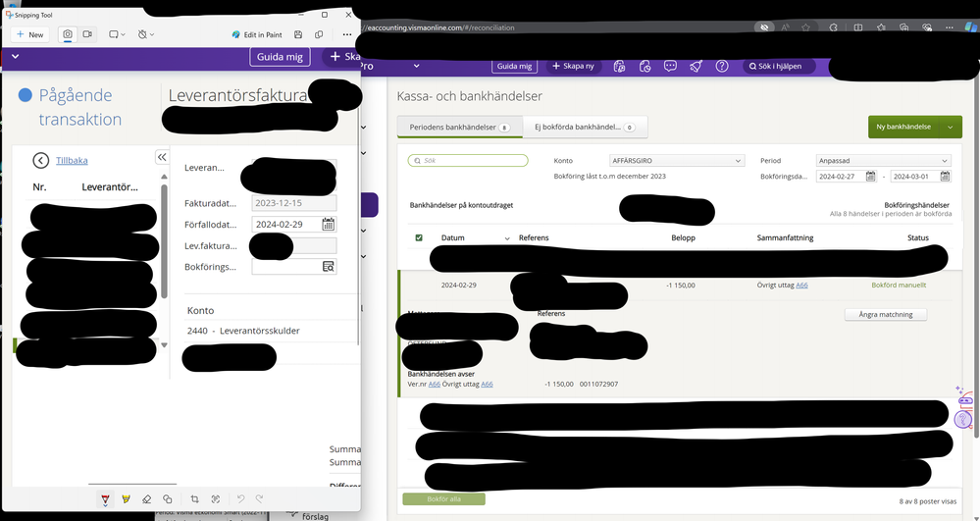Image resolution: width=980 pixels, height=521 pixels.
Task: Select the red ballpoint pen color tool
Action: 105,499
